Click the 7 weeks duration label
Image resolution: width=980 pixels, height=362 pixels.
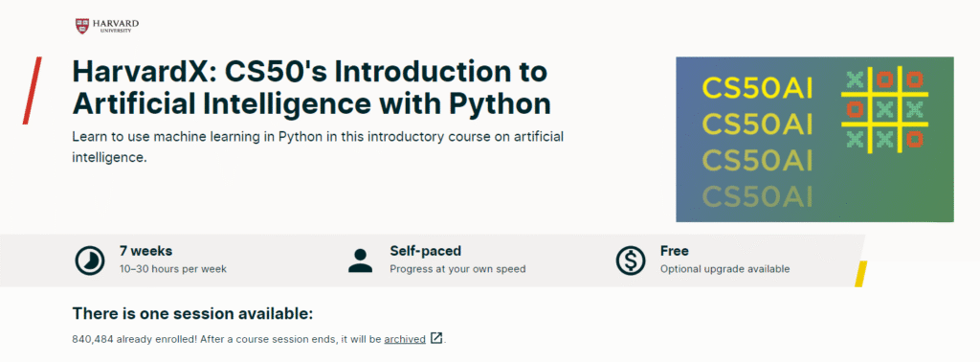tap(146, 251)
